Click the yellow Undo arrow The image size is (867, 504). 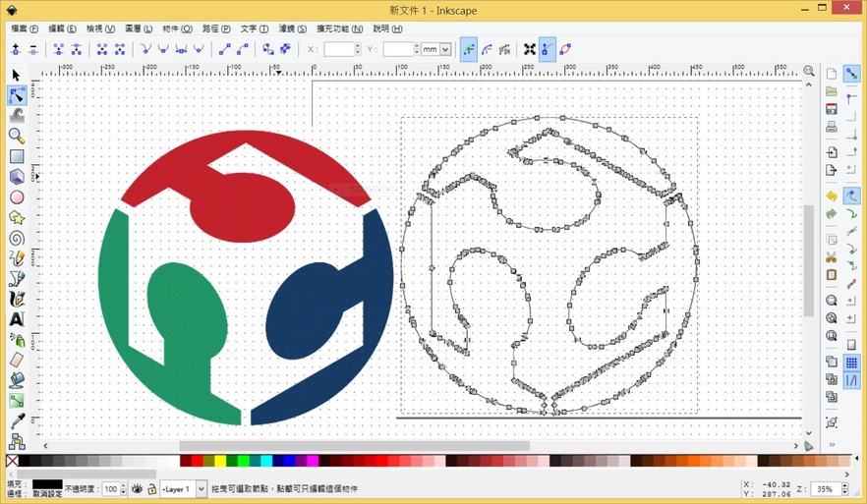[832, 196]
